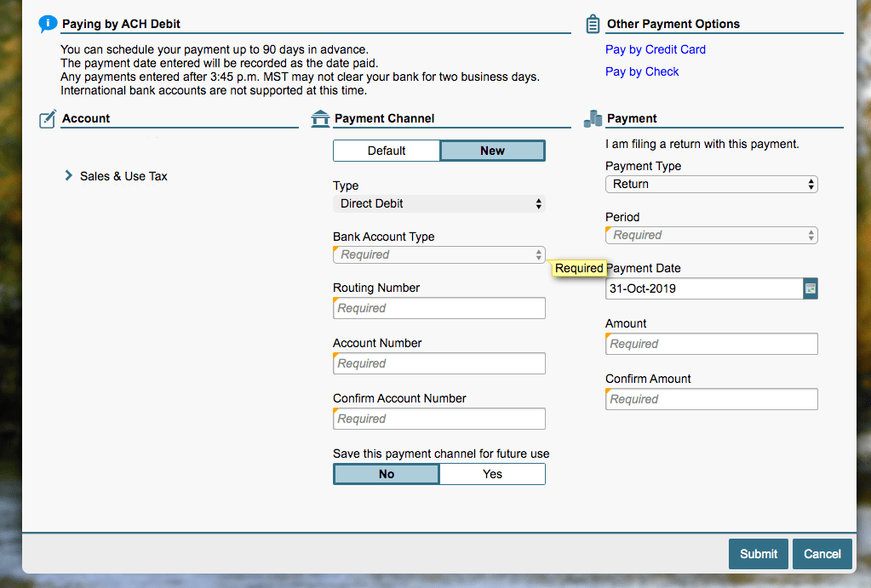The image size is (871, 588).
Task: Open the Bank Account Type dropdown
Action: [x=439, y=254]
